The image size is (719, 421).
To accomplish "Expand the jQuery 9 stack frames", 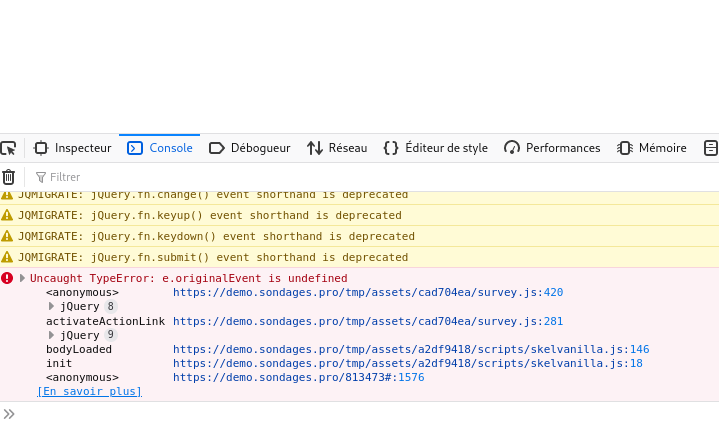I will click(x=52, y=335).
